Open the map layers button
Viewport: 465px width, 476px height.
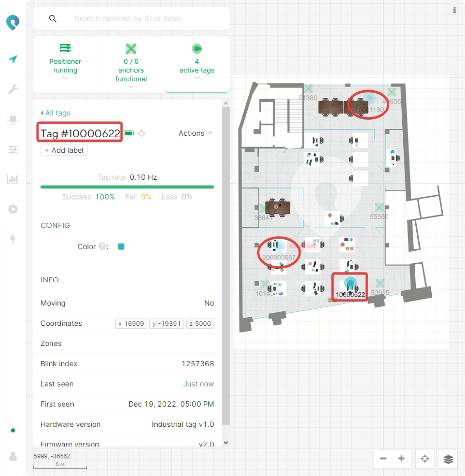pyautogui.click(x=448, y=459)
